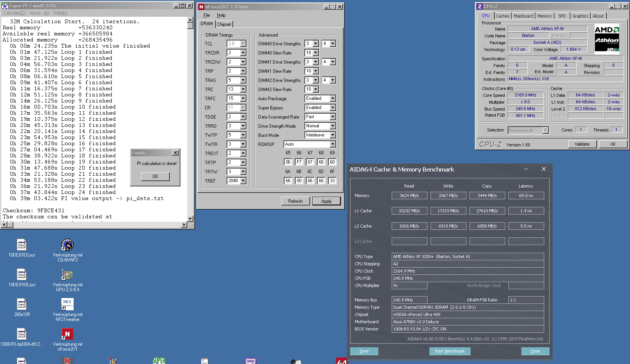Screen dimensions: 630x364
Task: Click the Super PI title bar icon
Action: 5,6
